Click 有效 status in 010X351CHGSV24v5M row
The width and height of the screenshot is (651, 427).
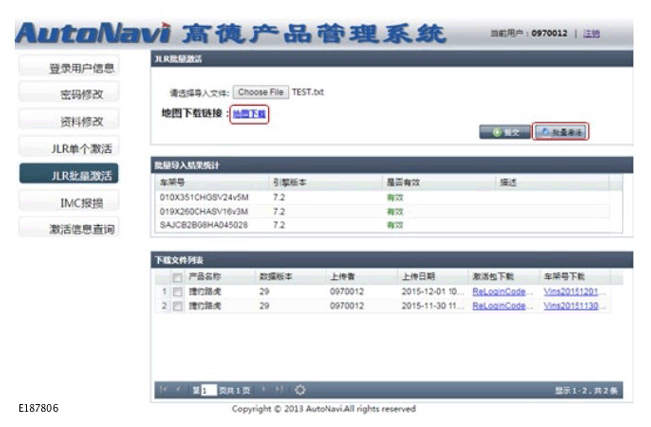tap(395, 197)
